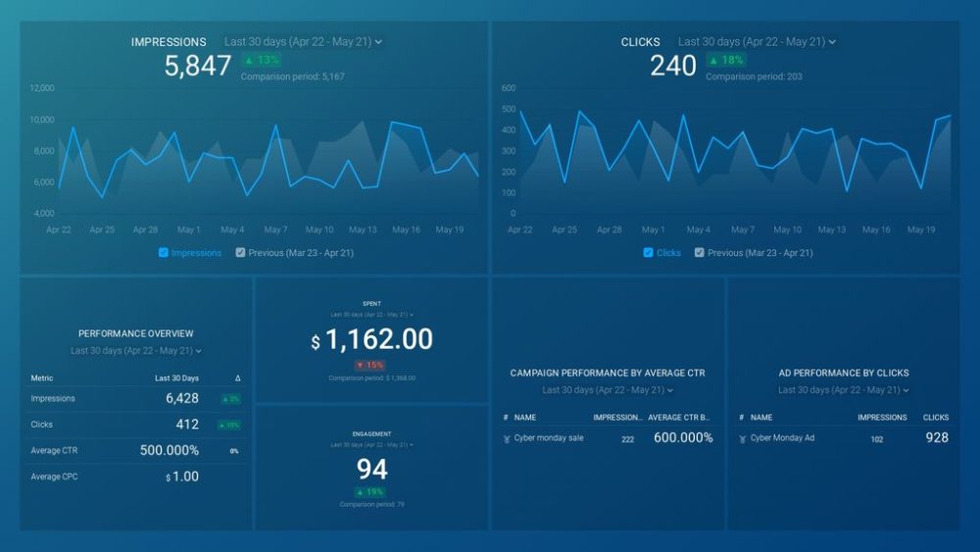This screenshot has width=980, height=552.
Task: Click the green 19% engagement increase badge
Action: click(370, 492)
